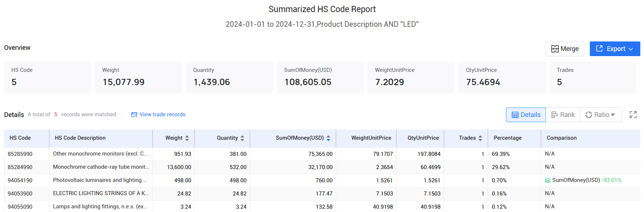Screen dimensions: 644x212
Task: Click the QtyUnitPrice 75.4694 card
Action: pyautogui.click(x=502, y=77)
